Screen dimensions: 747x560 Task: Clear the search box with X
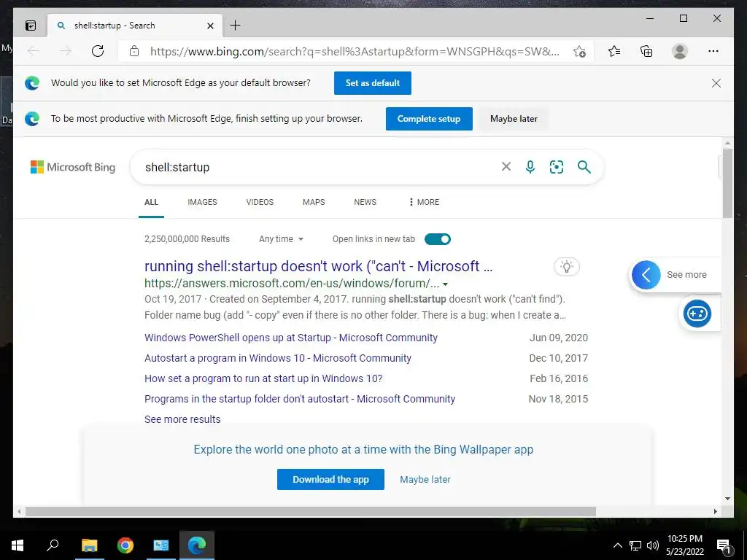[506, 167]
